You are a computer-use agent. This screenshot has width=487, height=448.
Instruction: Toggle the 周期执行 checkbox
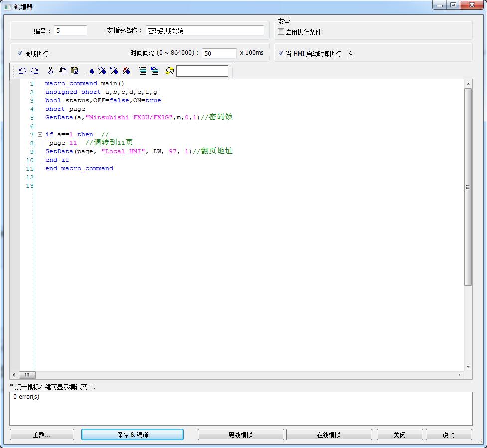click(20, 53)
